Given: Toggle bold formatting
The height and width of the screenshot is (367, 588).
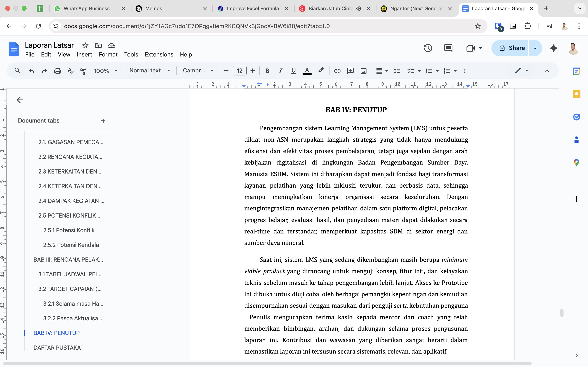Looking at the screenshot, I should 267,71.
